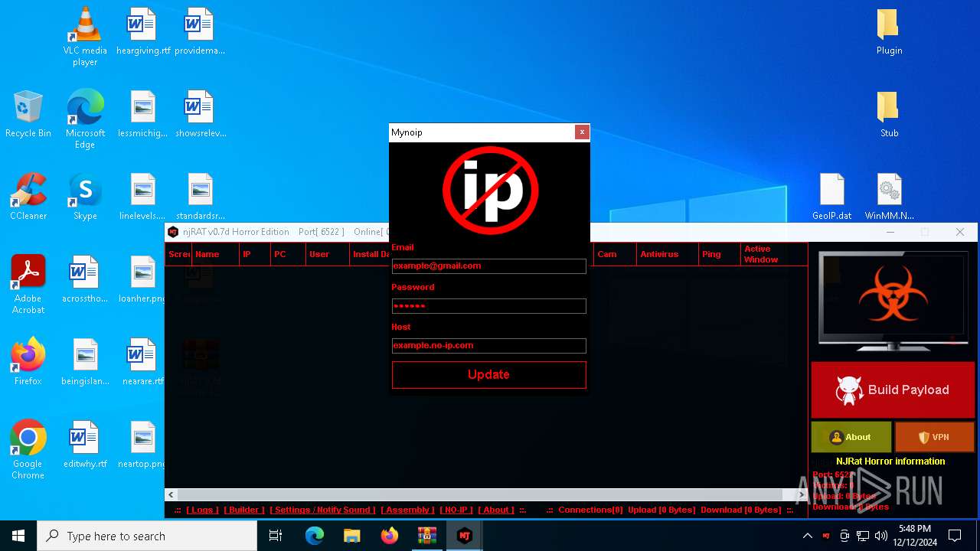Open nearare.rtf desktop file

pyautogui.click(x=143, y=363)
